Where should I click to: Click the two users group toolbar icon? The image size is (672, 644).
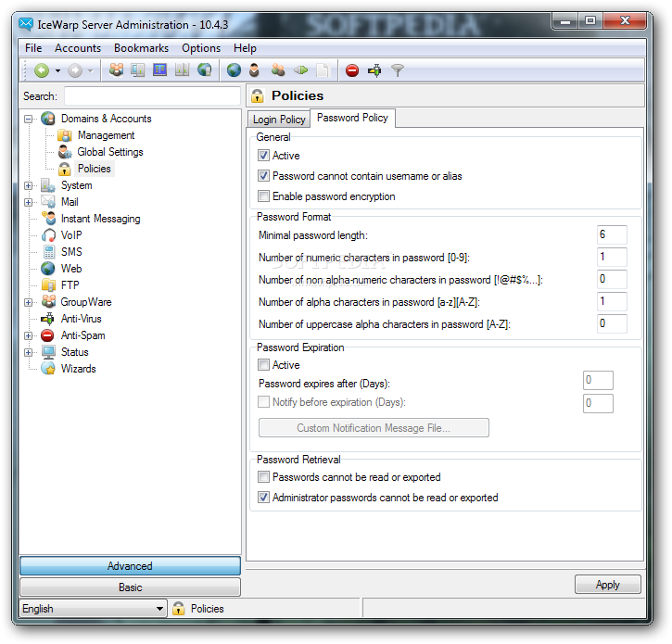(x=278, y=69)
